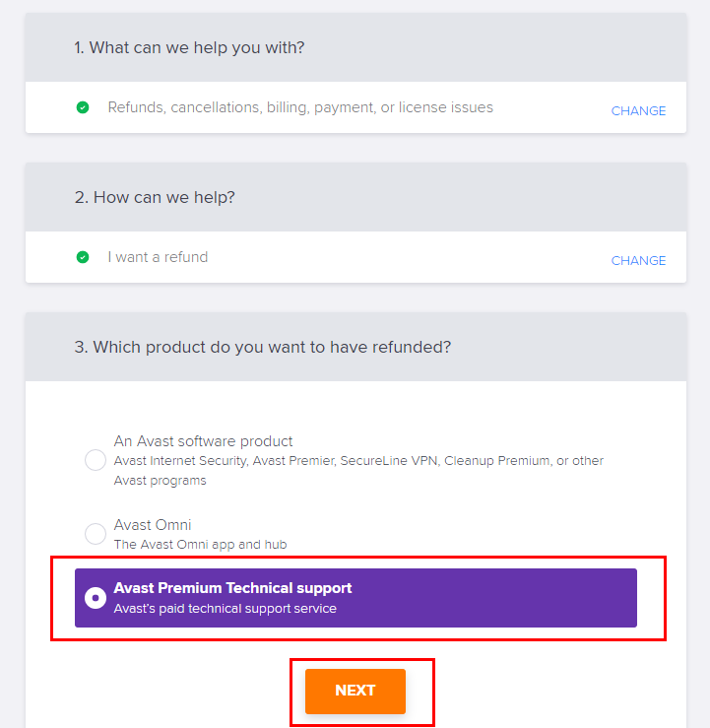Select the Avast Premium Technical support radio button

[96, 598]
